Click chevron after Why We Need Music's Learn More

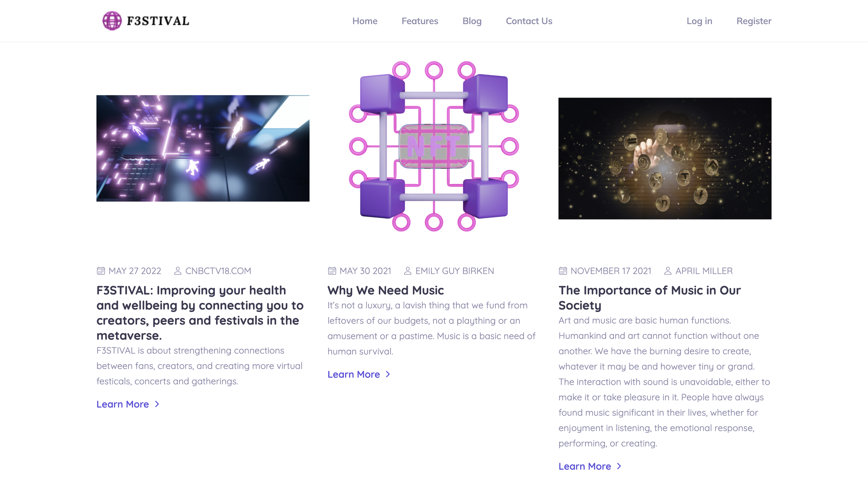388,374
